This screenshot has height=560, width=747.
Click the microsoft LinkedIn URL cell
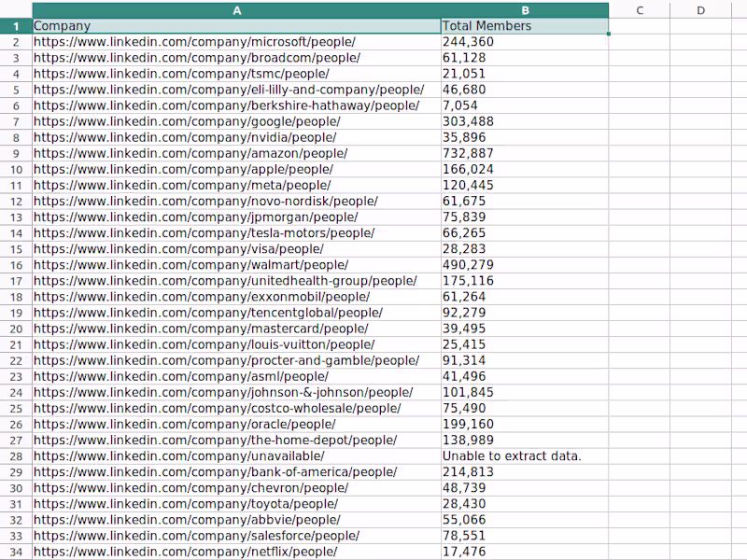pos(237,42)
